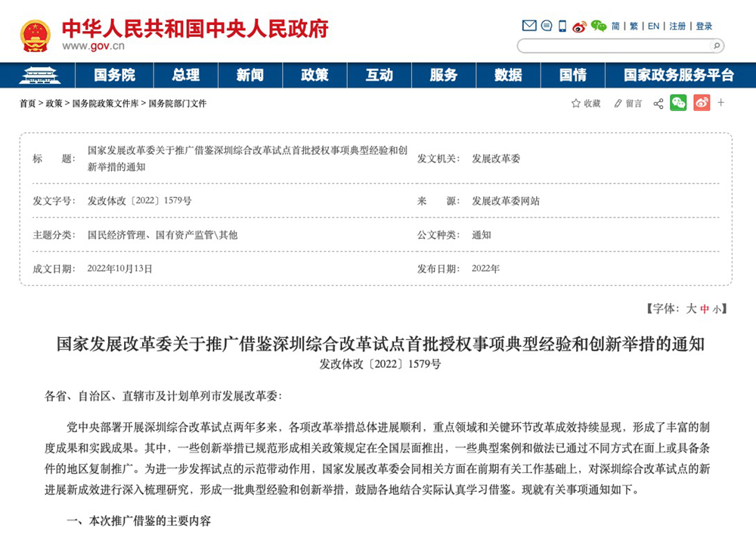The height and width of the screenshot is (541, 756).
Task: Switch language to EN
Action: click(653, 26)
